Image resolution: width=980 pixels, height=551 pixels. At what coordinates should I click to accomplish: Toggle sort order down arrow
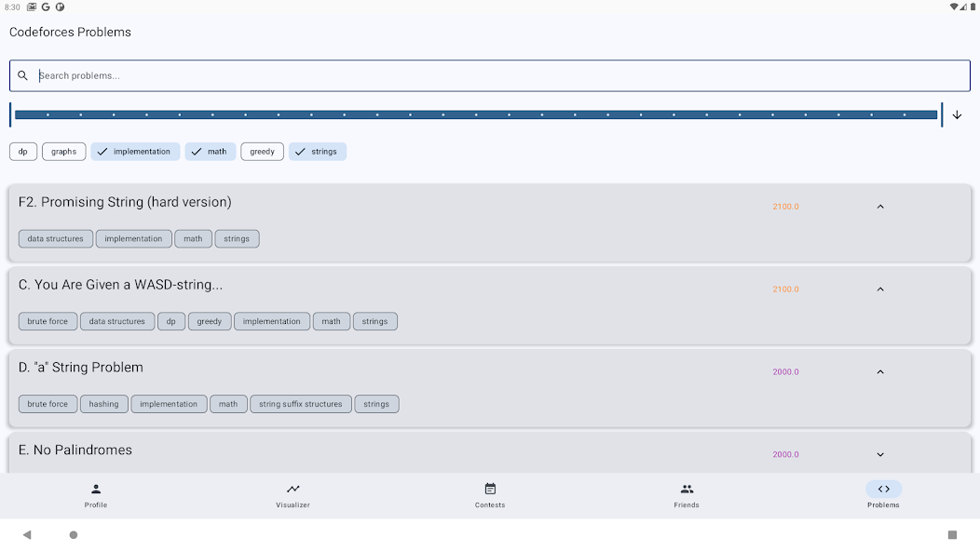957,115
